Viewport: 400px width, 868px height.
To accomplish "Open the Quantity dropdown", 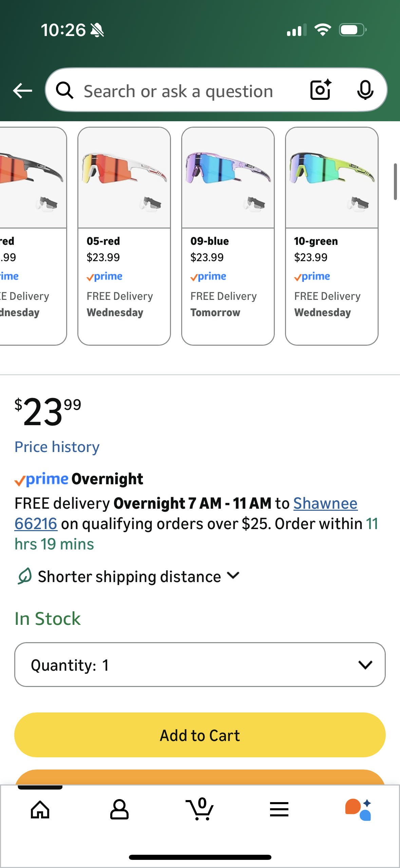I will click(x=200, y=665).
